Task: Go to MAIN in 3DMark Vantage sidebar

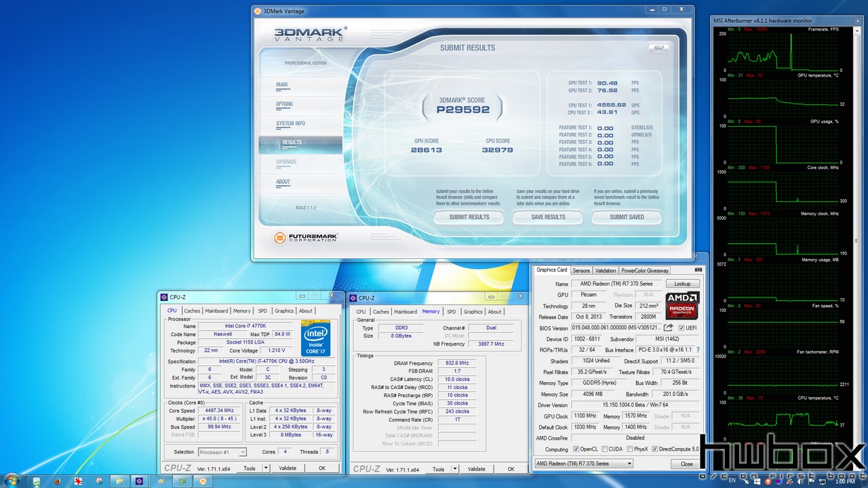Action: click(x=282, y=85)
